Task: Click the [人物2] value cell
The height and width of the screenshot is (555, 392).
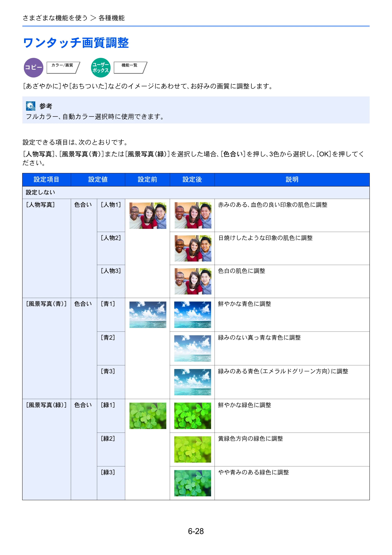Action: pos(111,249)
